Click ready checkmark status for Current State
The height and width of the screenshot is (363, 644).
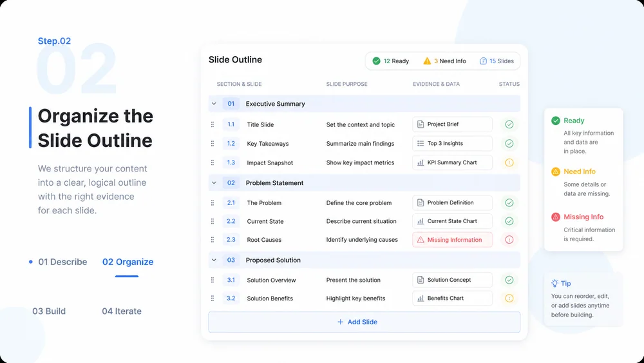coord(509,221)
